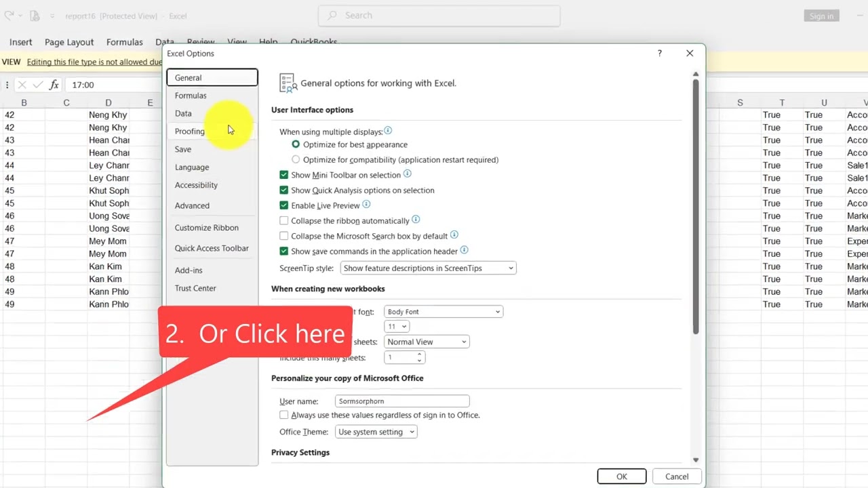Click Cancel in Excel Options dialog

coord(677,476)
